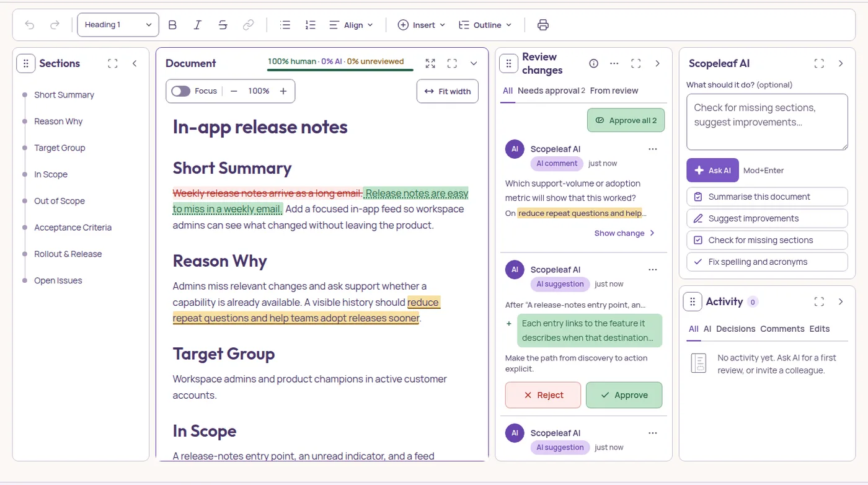The image size is (868, 485).
Task: Switch to the Needs approval tab
Action: click(x=551, y=91)
